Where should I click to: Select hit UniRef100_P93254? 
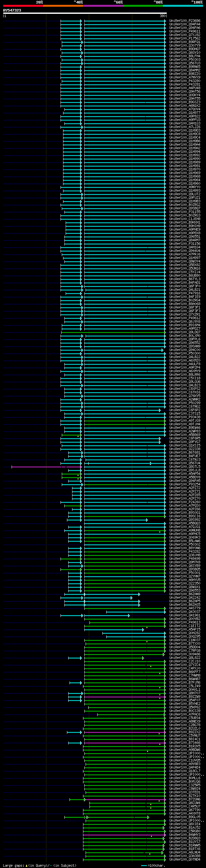pyautogui.click(x=185, y=484)
